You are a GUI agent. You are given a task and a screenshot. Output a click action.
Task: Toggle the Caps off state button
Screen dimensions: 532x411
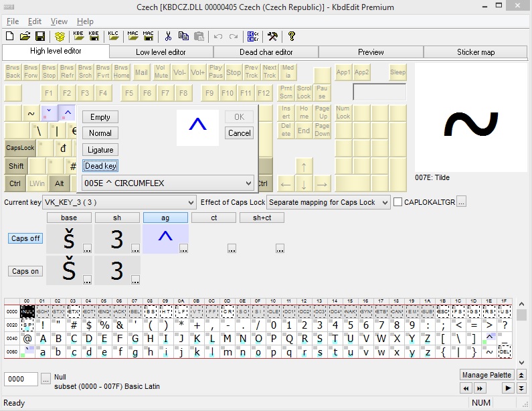pyautogui.click(x=25, y=238)
